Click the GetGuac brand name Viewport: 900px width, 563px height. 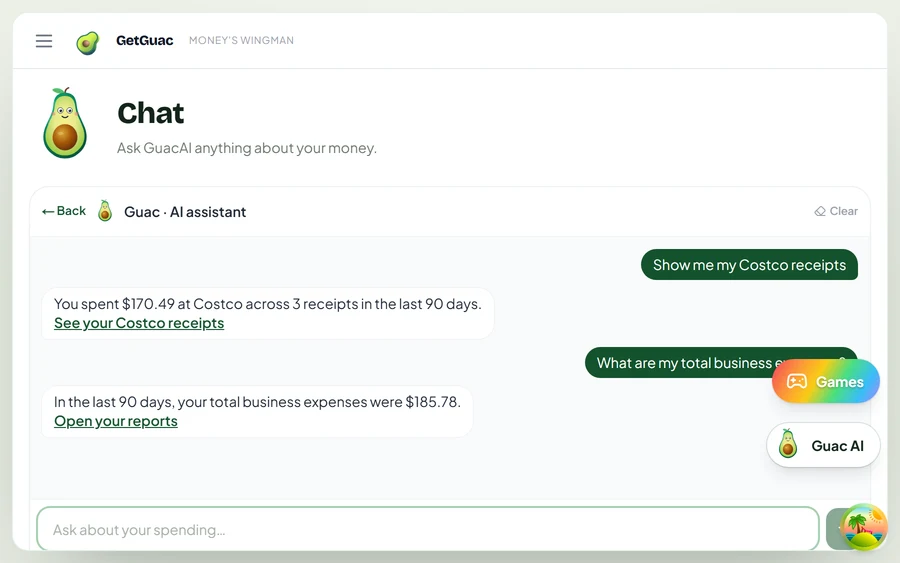tap(145, 40)
